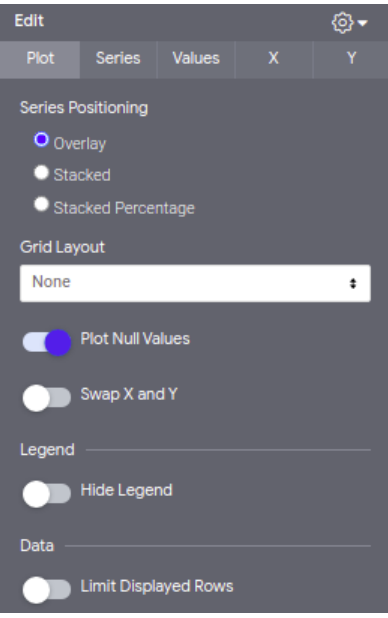Click the Edit panel title

pos(29,20)
